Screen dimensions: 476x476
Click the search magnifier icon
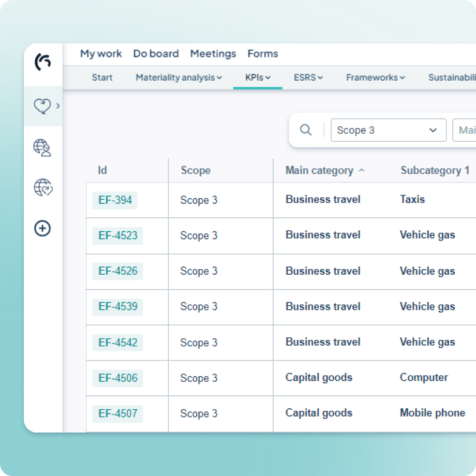306,130
